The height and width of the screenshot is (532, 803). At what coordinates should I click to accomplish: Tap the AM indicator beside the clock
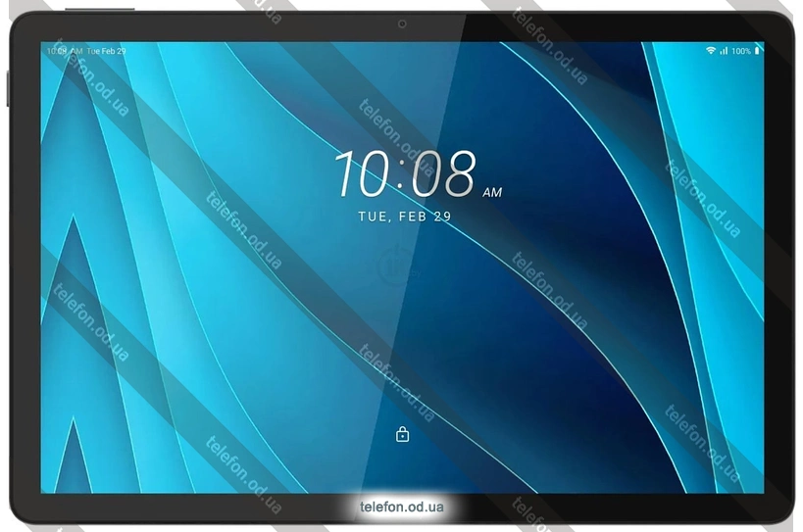[492, 192]
